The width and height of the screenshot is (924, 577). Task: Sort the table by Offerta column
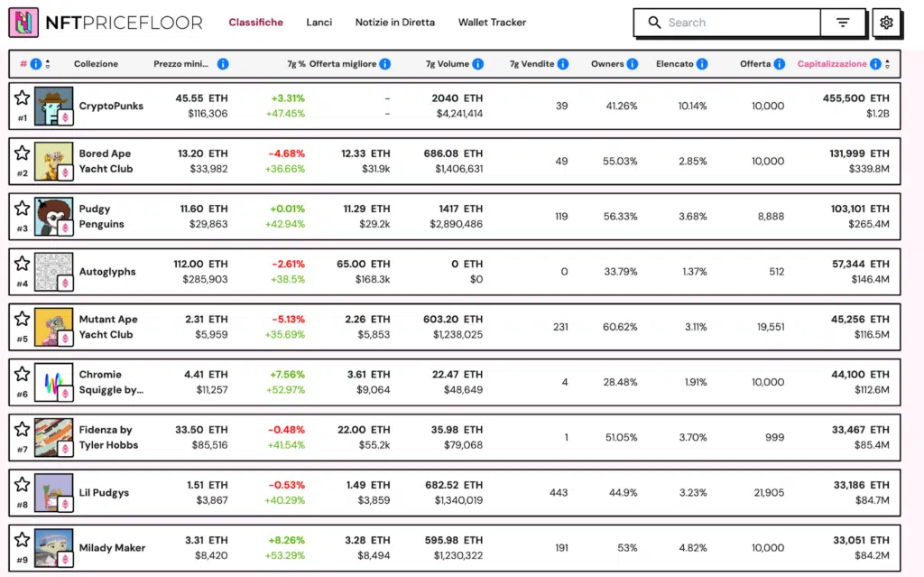click(x=755, y=64)
